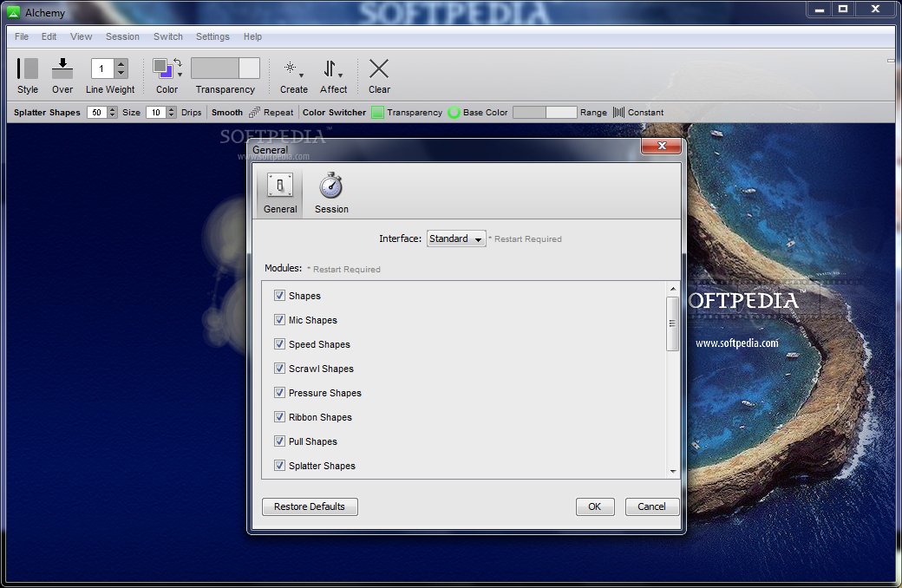
Task: Open the Color swatch tool
Action: pyautogui.click(x=163, y=69)
